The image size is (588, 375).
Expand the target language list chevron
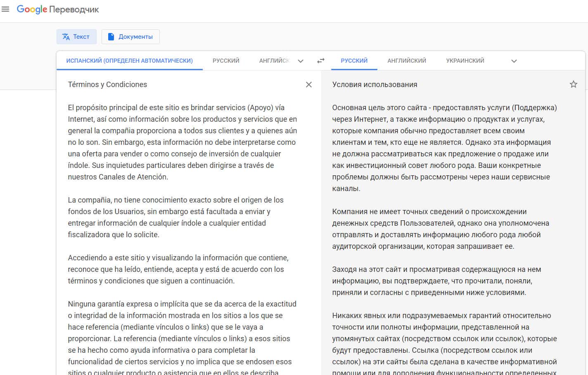[514, 61]
